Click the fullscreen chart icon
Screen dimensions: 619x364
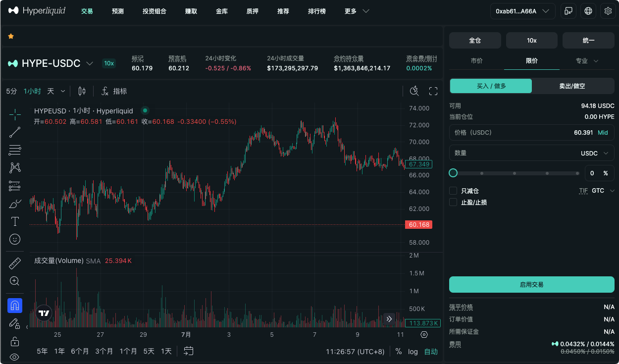(x=433, y=91)
